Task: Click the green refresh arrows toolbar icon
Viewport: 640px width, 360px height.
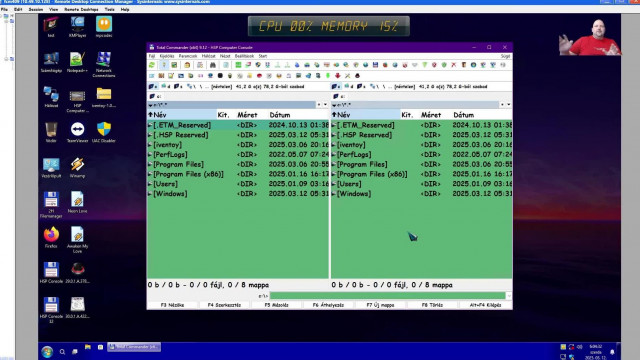Action: tap(152, 65)
